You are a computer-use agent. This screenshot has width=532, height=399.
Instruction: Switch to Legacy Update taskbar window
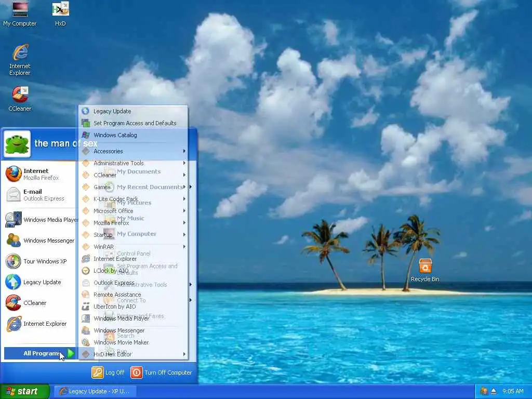click(x=96, y=391)
